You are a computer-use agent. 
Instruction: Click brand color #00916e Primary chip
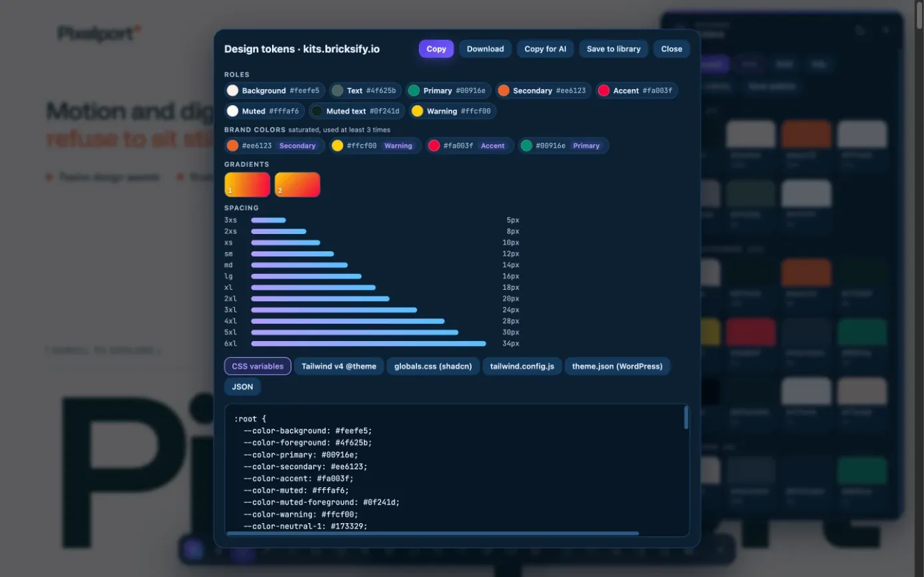(563, 146)
